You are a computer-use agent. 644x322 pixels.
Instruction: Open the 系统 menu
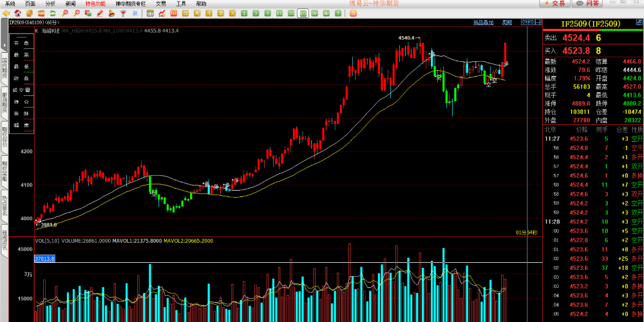coord(10,4)
